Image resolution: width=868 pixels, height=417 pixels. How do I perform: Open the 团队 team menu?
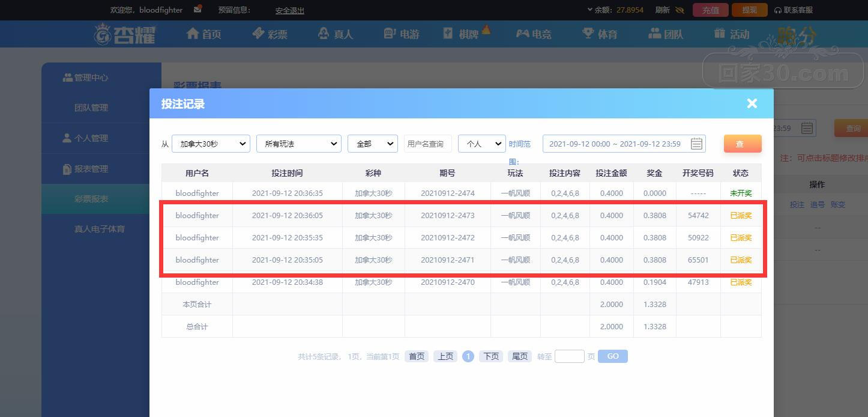coord(666,34)
